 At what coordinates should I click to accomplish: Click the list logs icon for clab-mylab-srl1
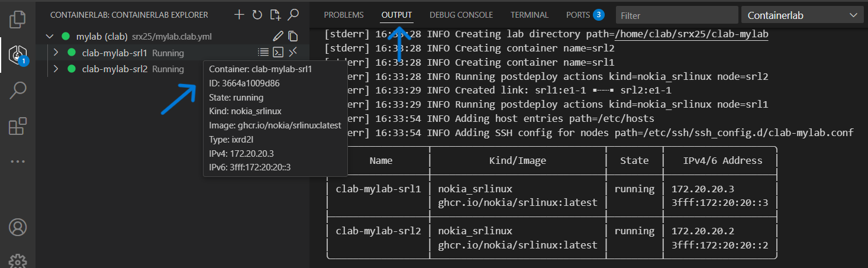(263, 53)
